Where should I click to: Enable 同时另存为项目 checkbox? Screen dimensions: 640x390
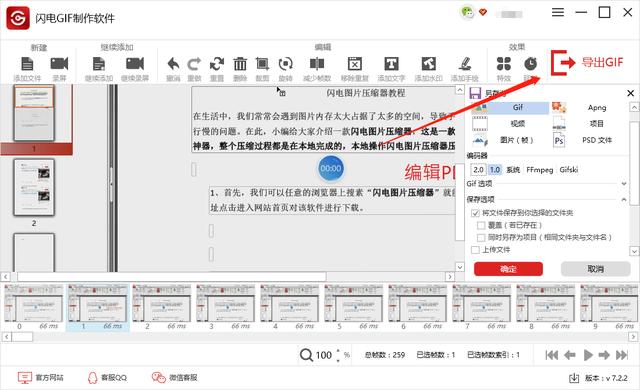[x=481, y=237]
